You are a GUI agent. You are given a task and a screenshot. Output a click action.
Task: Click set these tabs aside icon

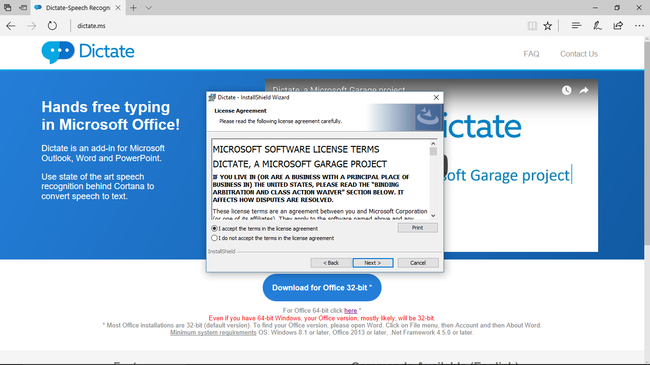coord(23,7)
